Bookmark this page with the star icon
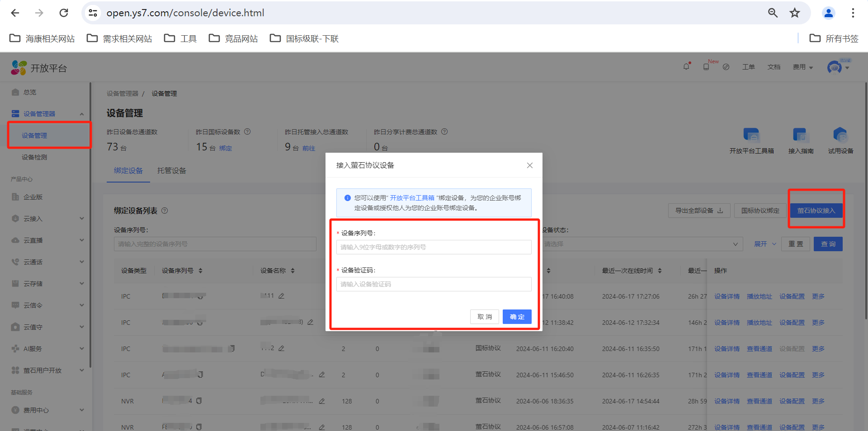 click(795, 13)
